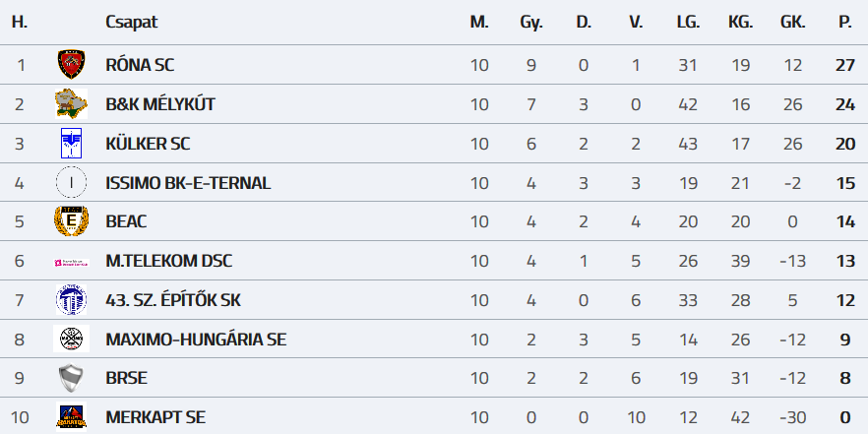Click the MAXIMO-HUNGÁRIA SE logo

(71, 340)
